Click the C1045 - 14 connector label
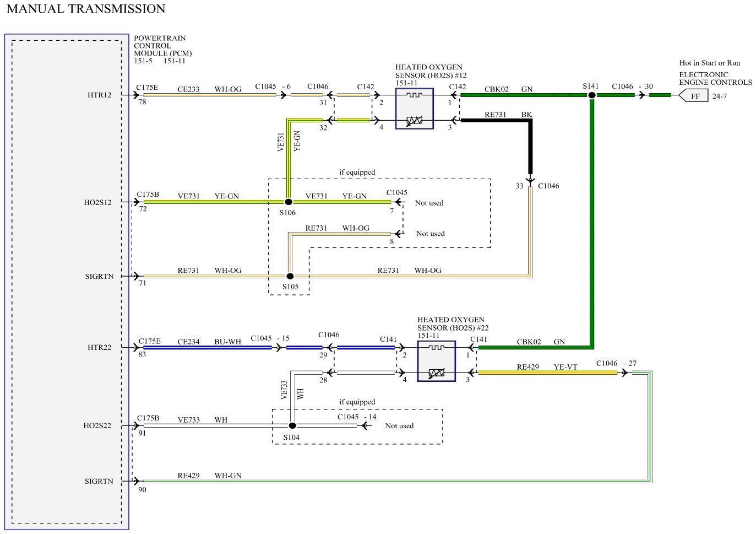Viewport: 756px width, 534px height. click(357, 417)
